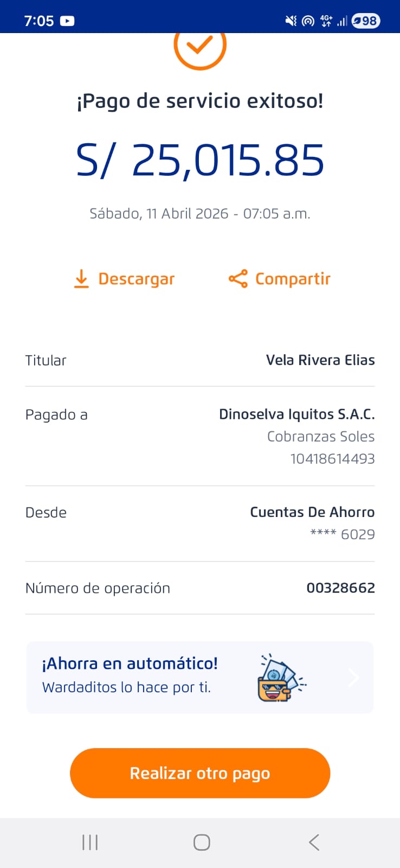Tap the Compartir share icon
The image size is (400, 868).
(238, 279)
